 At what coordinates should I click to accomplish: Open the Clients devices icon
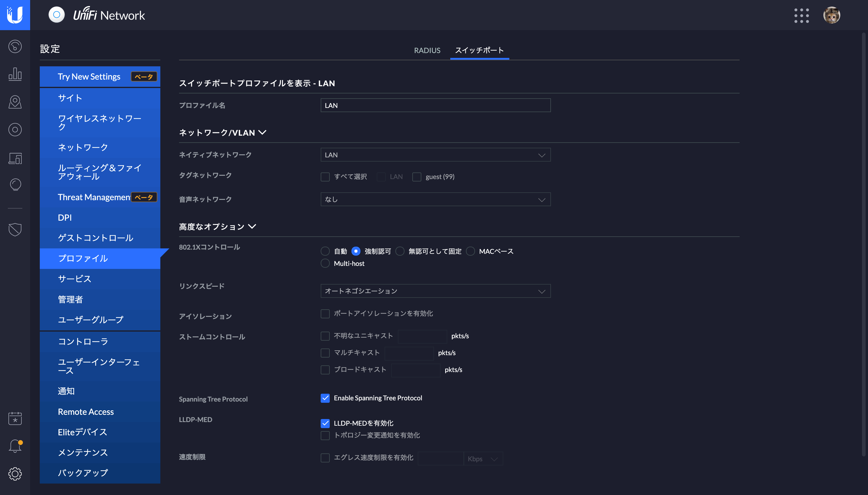point(15,159)
